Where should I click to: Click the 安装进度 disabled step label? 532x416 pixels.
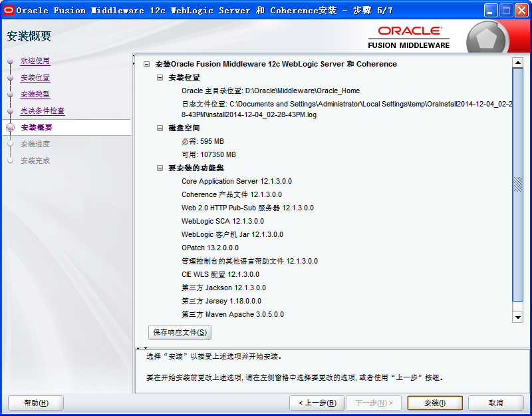[35, 144]
